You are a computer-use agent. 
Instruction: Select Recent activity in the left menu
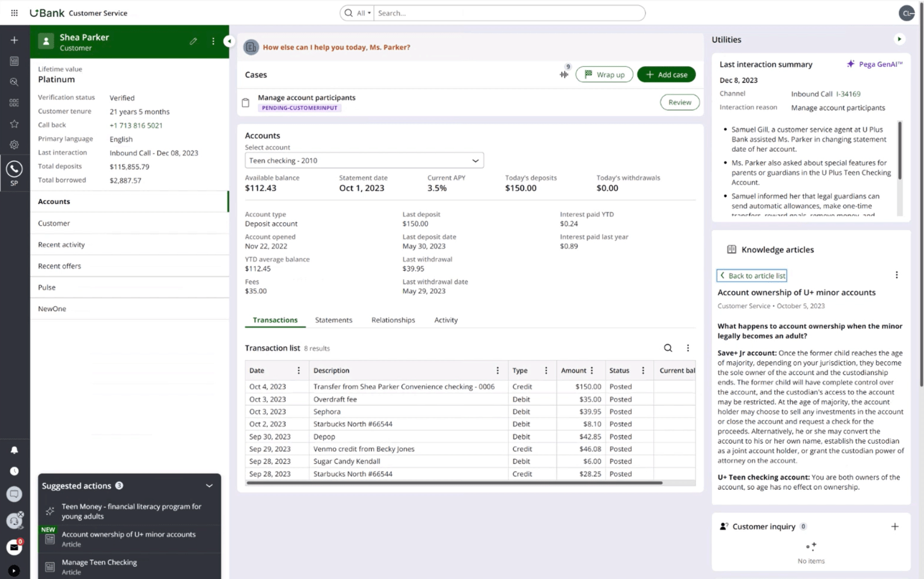click(61, 245)
